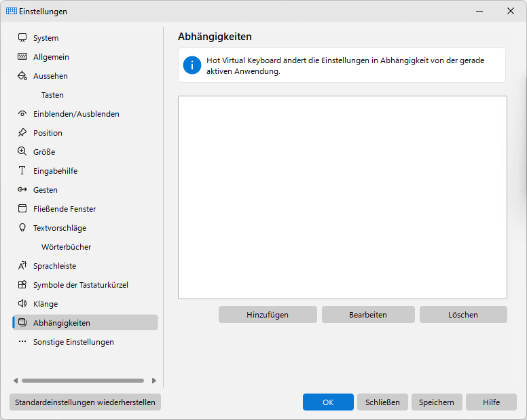This screenshot has height=420, width=527.
Task: Click the Sonstige Einstellungen ellipsis icon
Action: (22, 341)
